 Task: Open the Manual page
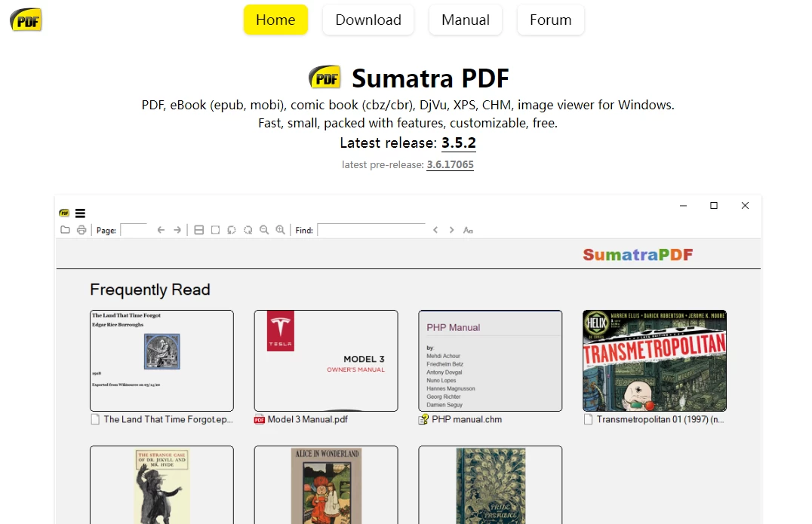pos(466,20)
